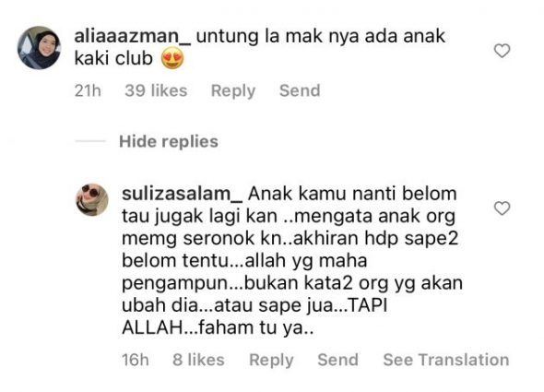Tap the heart-eyes emoji in top comment
The height and width of the screenshot is (392, 544).
click(172, 59)
